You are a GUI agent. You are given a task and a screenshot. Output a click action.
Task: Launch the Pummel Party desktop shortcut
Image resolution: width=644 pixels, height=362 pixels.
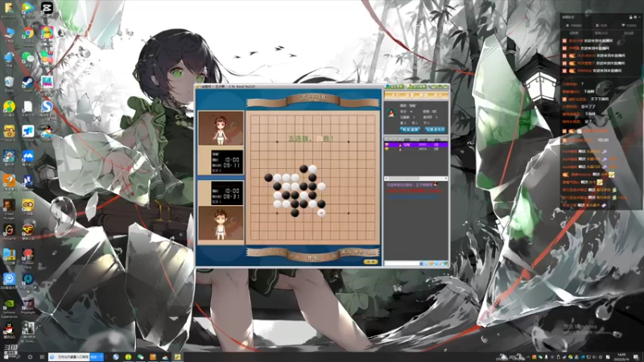pos(28,254)
